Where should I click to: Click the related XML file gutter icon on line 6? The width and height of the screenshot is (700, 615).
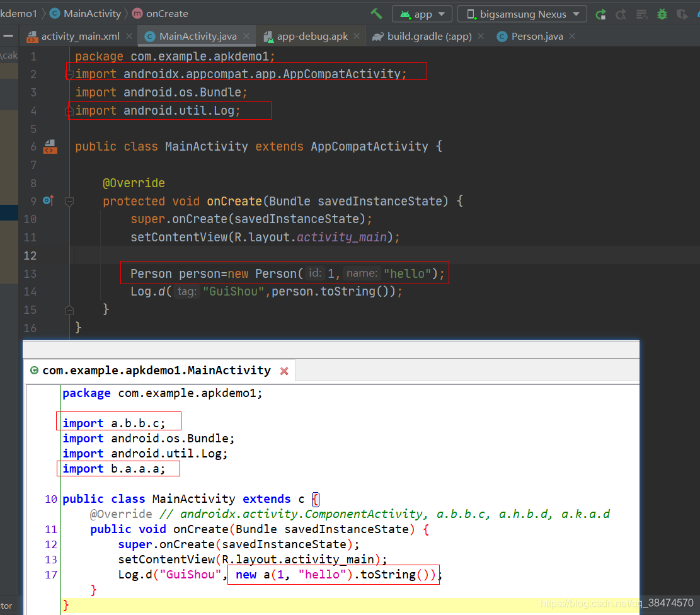50,146
